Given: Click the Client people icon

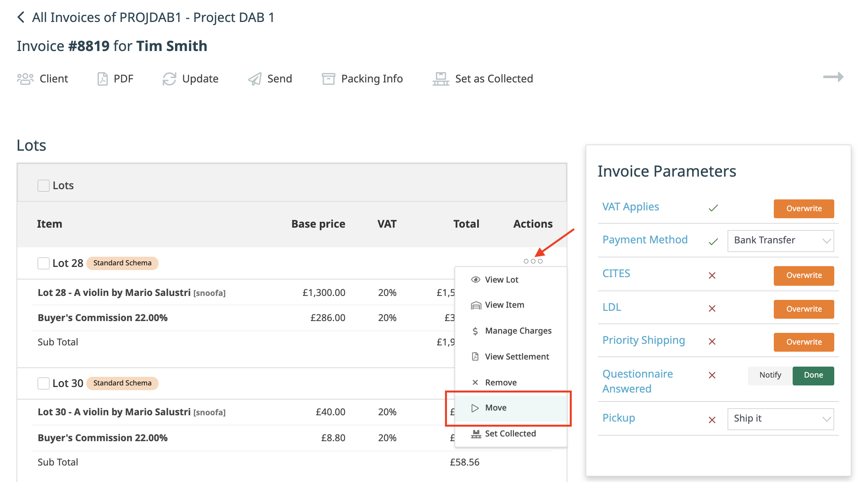Looking at the screenshot, I should click(25, 79).
